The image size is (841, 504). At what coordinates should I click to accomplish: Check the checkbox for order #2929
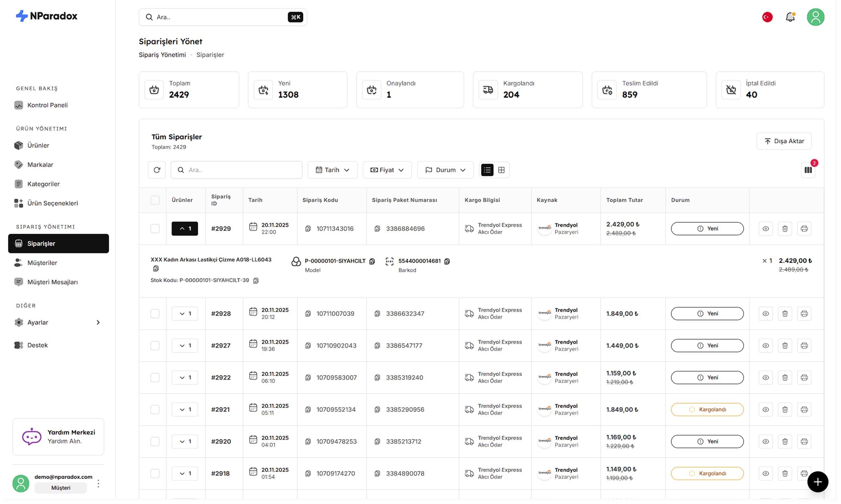pos(155,228)
